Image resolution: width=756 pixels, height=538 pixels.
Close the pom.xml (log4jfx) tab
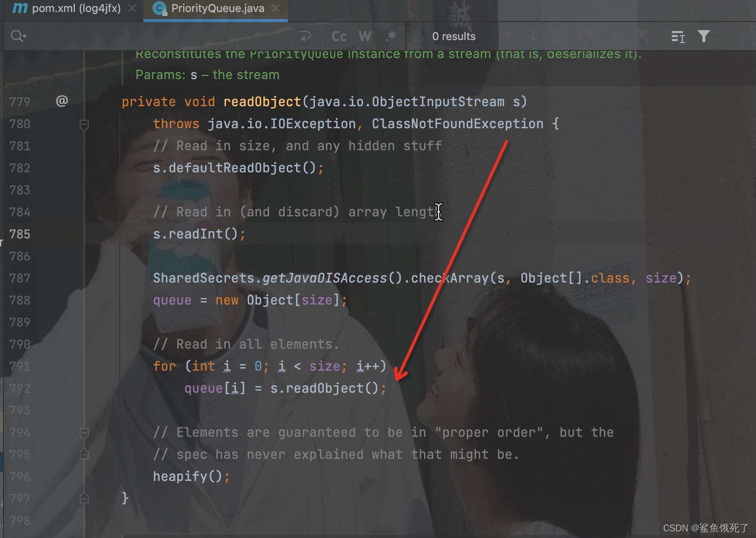click(132, 8)
